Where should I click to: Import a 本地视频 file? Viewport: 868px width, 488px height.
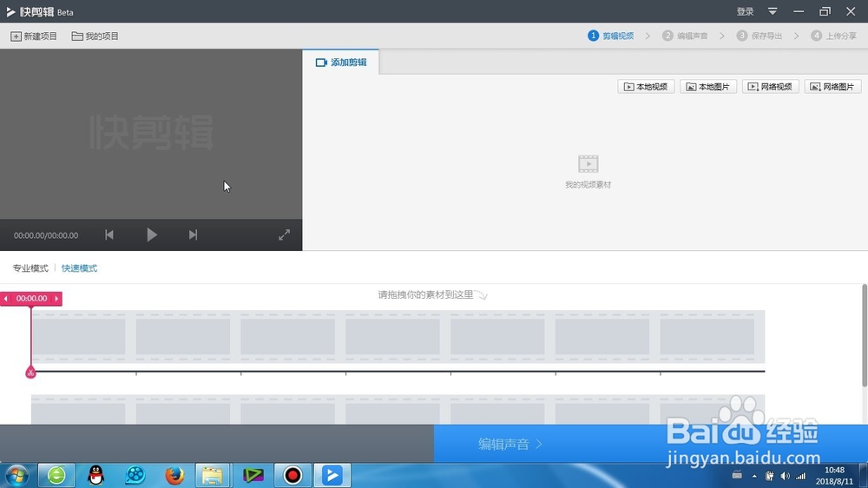click(646, 87)
